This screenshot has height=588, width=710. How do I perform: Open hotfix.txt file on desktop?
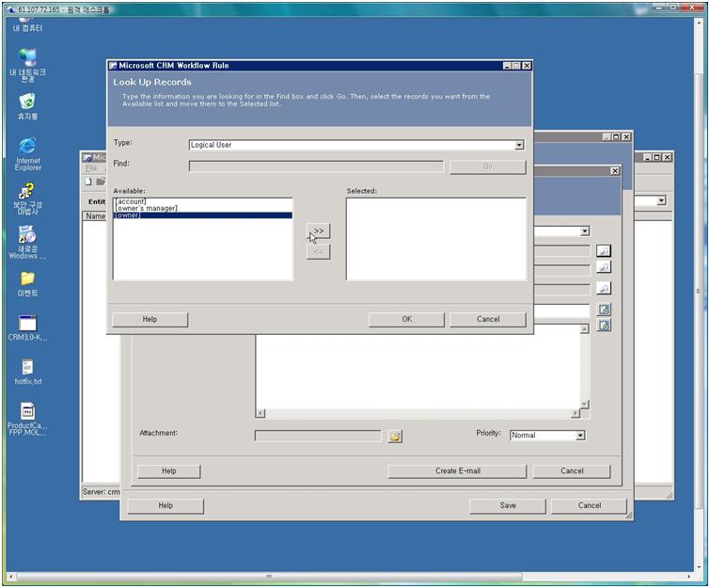coord(27,372)
